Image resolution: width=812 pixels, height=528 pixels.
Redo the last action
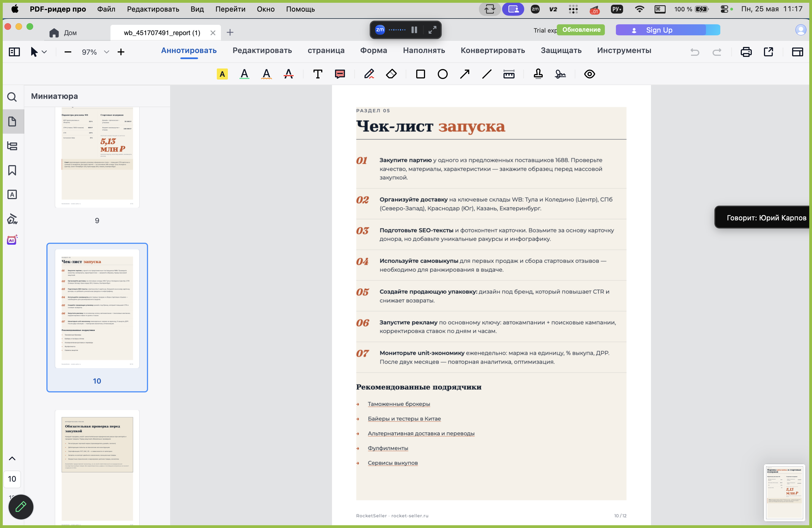[x=717, y=52]
